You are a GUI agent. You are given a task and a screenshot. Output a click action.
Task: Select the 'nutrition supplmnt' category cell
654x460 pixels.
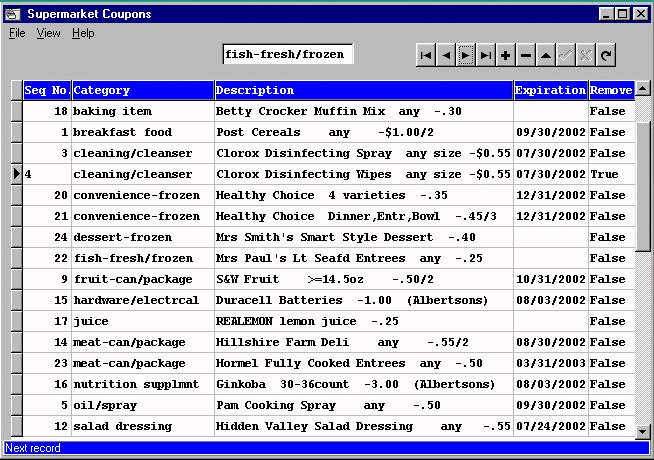(143, 384)
